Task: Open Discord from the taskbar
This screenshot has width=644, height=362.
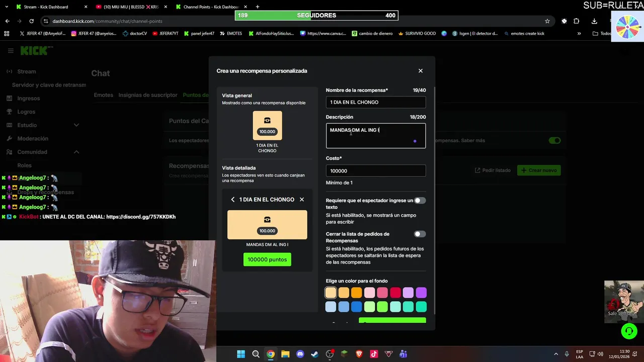Action: (x=300, y=354)
